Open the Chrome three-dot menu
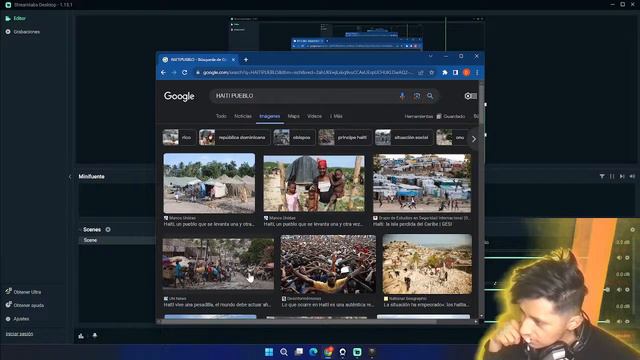This screenshot has width=640, height=360. pyautogui.click(x=477, y=73)
